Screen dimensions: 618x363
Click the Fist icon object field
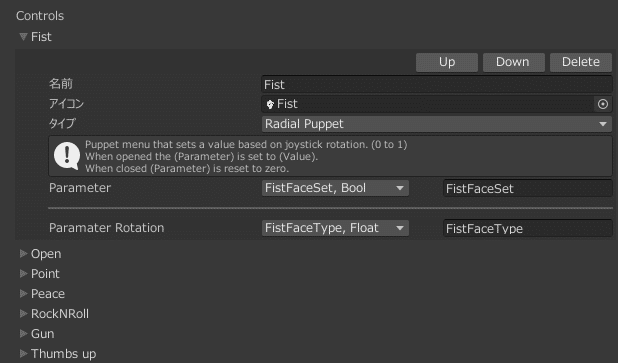[428, 104]
